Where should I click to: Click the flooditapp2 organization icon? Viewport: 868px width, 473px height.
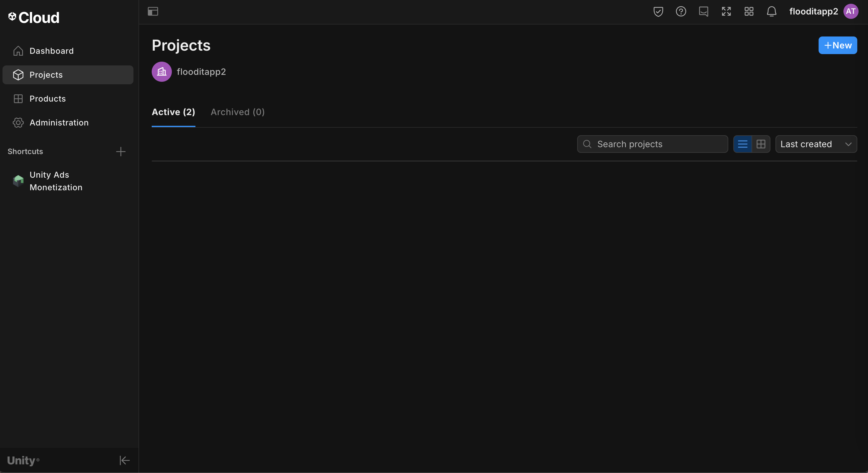point(162,72)
